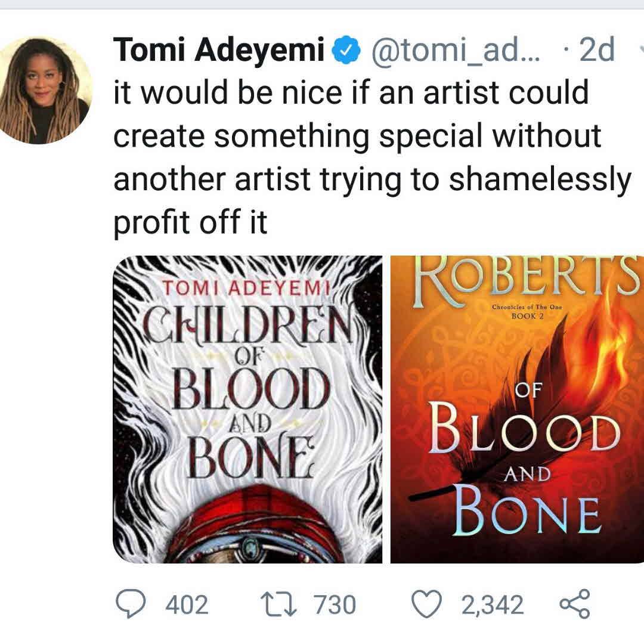Click the Tomi Adeyemi display name
This screenshot has height=644, width=644.
point(218,50)
